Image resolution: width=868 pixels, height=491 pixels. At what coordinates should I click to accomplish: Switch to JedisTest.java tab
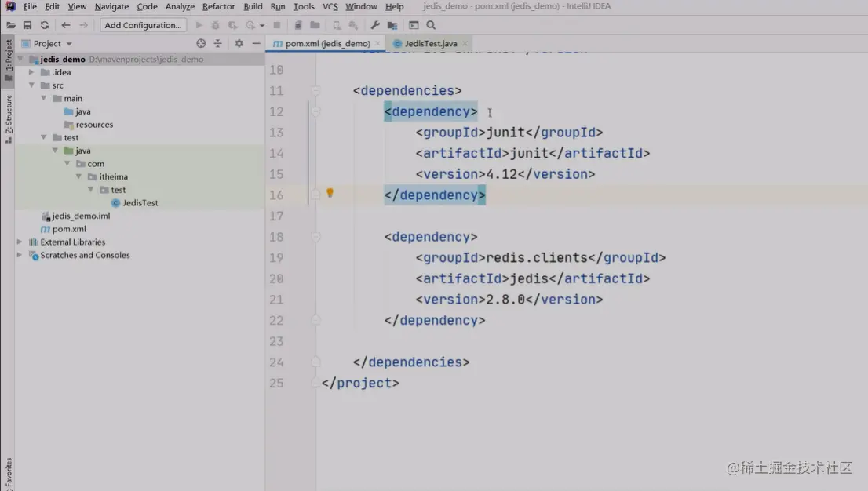pyautogui.click(x=430, y=44)
